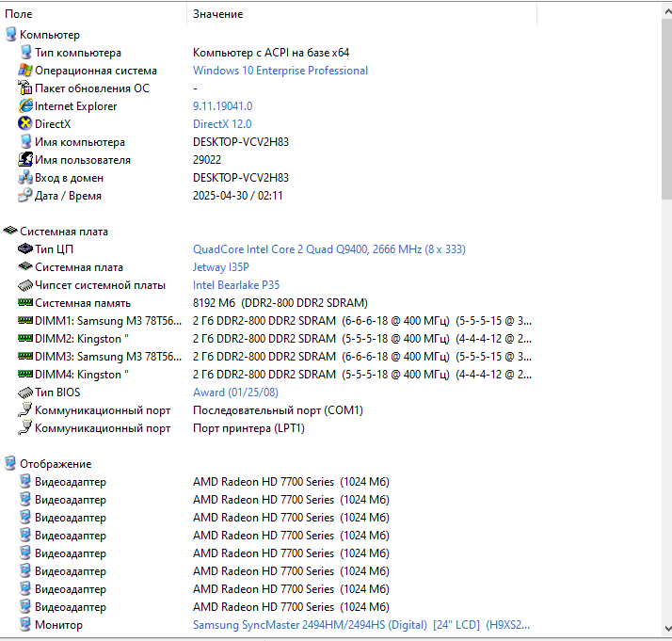Click the Вход в домен icon
The image size is (672, 641).
coord(25,177)
